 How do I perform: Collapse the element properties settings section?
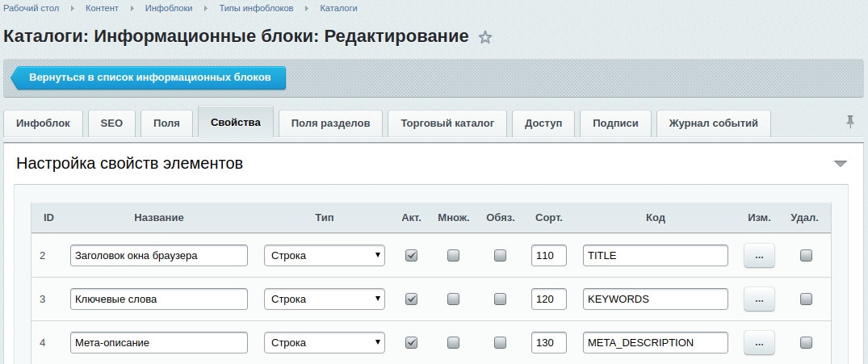point(840,164)
